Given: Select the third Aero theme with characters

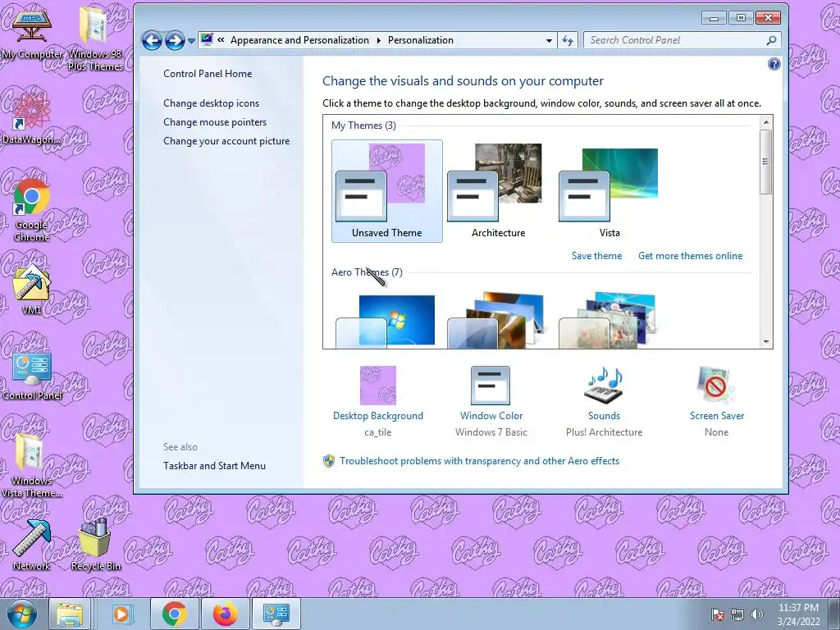Looking at the screenshot, I should point(609,321).
